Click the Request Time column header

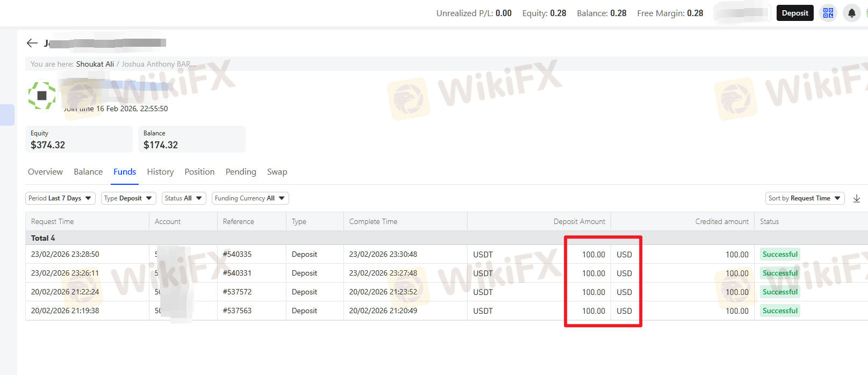(x=53, y=221)
